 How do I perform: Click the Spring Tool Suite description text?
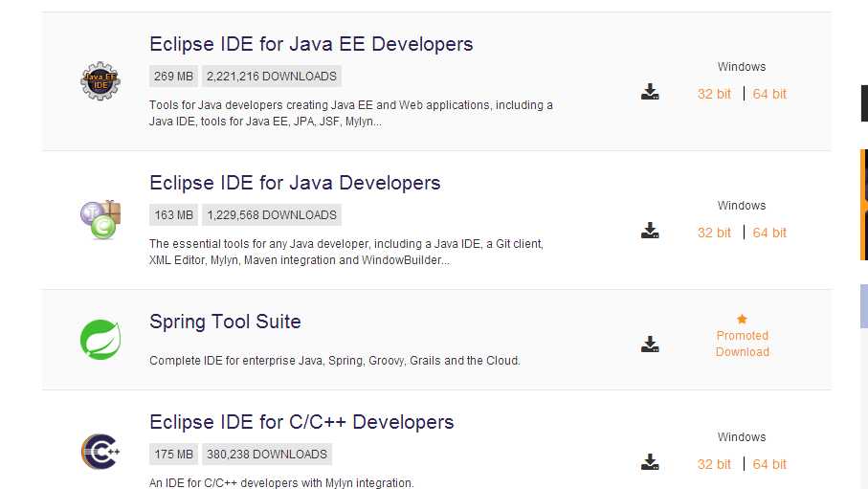tap(335, 361)
